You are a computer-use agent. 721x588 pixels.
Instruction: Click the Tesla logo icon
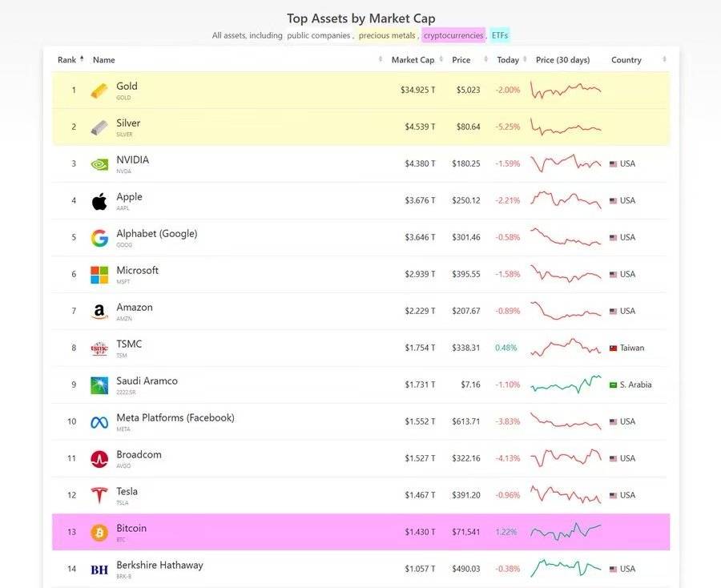[x=99, y=496]
